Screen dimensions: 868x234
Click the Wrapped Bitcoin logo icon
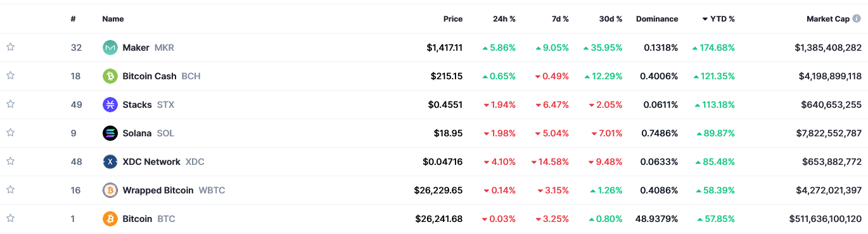tap(110, 190)
